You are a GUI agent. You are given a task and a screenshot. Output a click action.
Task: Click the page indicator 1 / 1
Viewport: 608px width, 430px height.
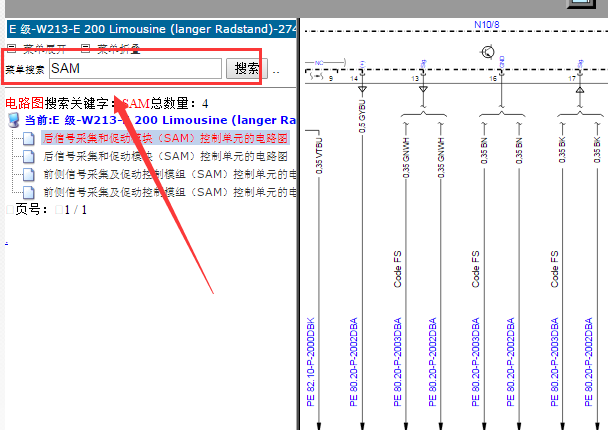coord(76,210)
